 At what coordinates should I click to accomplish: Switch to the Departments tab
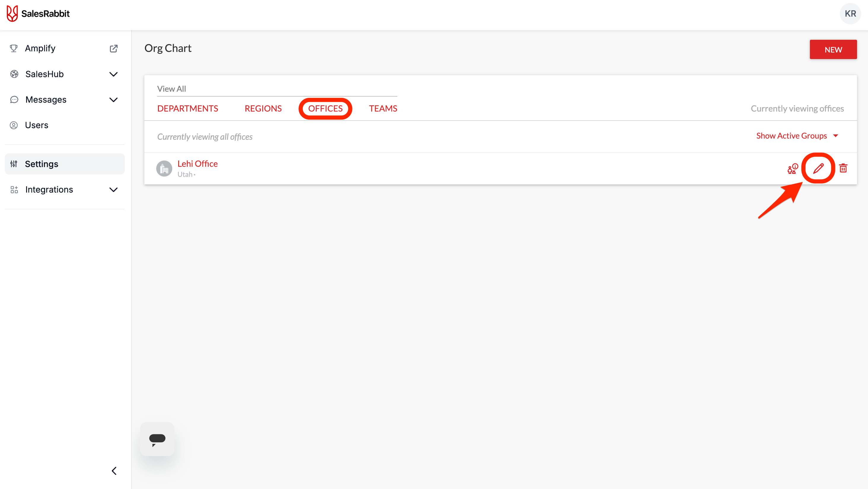(188, 109)
